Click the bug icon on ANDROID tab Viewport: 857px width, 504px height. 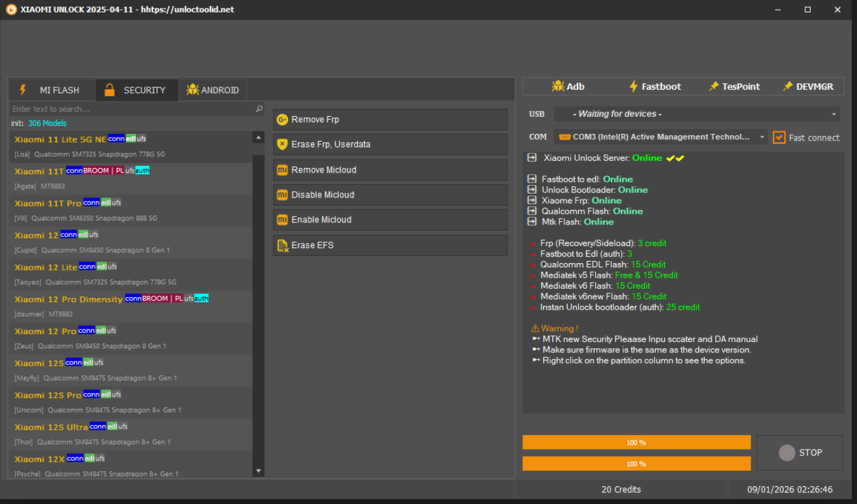[x=192, y=90]
